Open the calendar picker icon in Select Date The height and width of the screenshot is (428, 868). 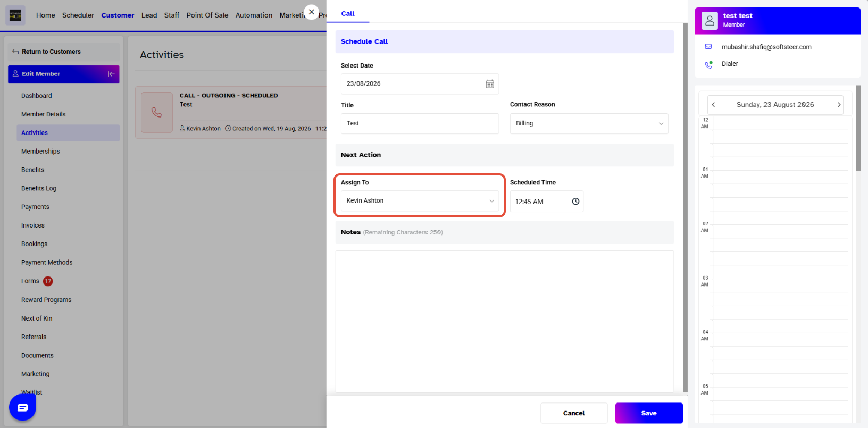[490, 84]
